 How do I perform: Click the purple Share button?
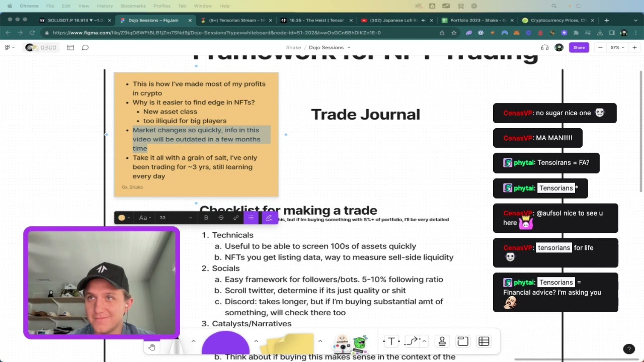coord(579,47)
